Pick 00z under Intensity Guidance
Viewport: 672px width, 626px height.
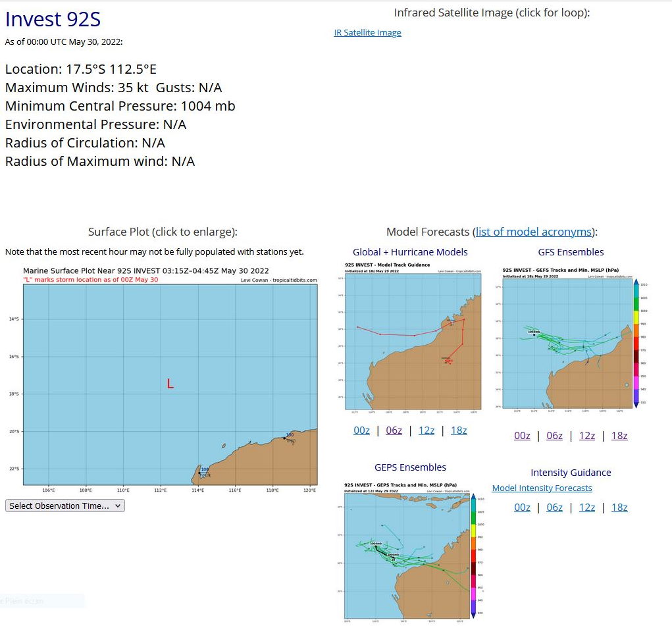pyautogui.click(x=522, y=508)
